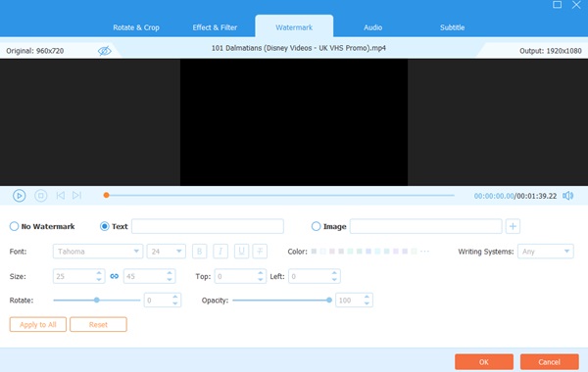This screenshot has width=588, height=372.
Task: Click the 101 Dalmatians file name title
Action: [299, 48]
